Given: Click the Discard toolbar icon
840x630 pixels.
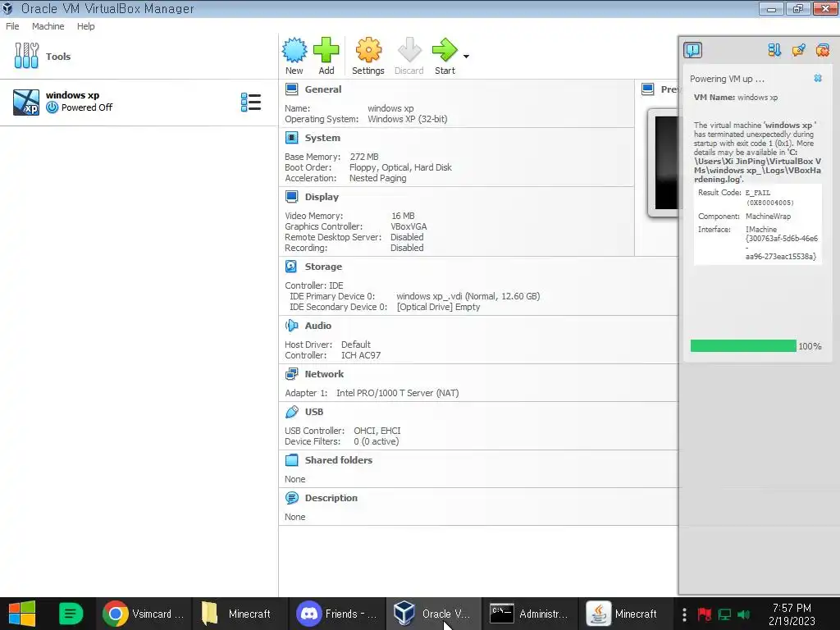Looking at the screenshot, I should click(410, 50).
